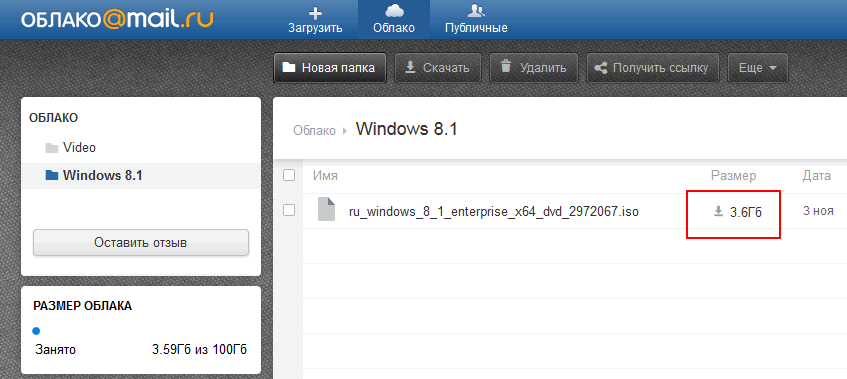Screen dimensions: 847x379
Task: Click Оставить отзыв button
Action: [140, 242]
